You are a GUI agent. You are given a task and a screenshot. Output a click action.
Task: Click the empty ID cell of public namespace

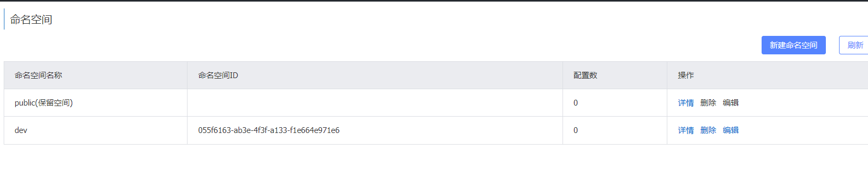pyautogui.click(x=375, y=103)
